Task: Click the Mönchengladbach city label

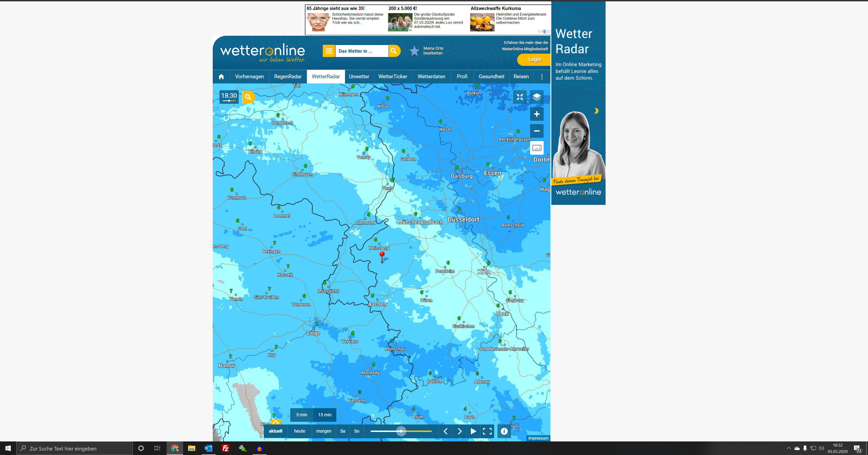Action: click(420, 222)
